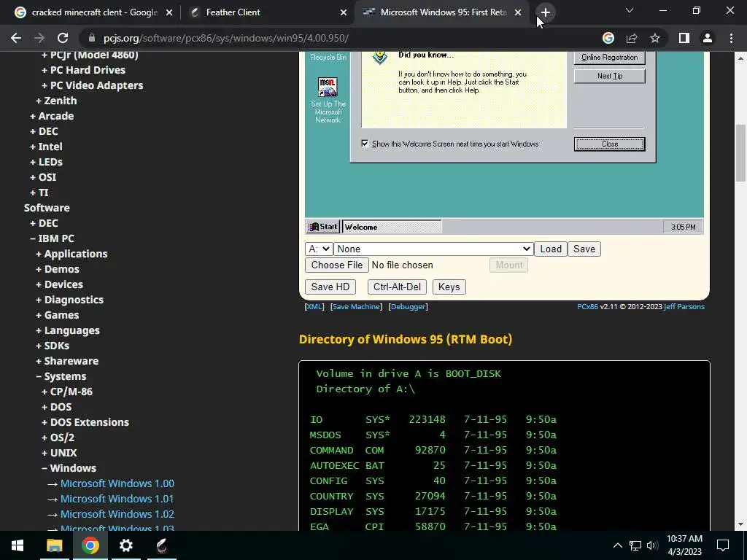The width and height of the screenshot is (747, 560).
Task: Click the site lock icon in address bar
Action: coord(91,38)
